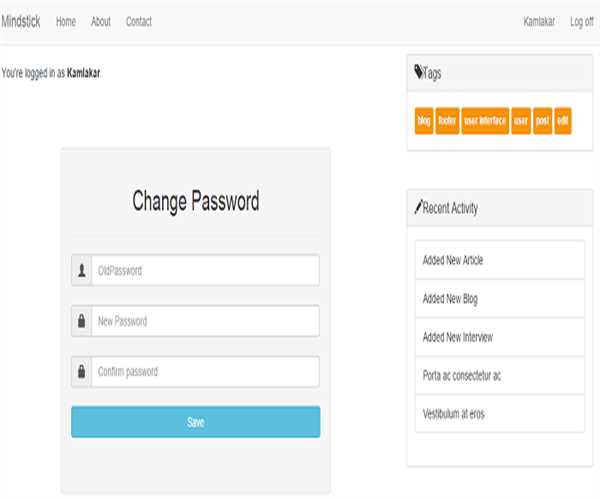Focus the OldPassword input field
The width and height of the screenshot is (600, 500).
pyautogui.click(x=205, y=270)
